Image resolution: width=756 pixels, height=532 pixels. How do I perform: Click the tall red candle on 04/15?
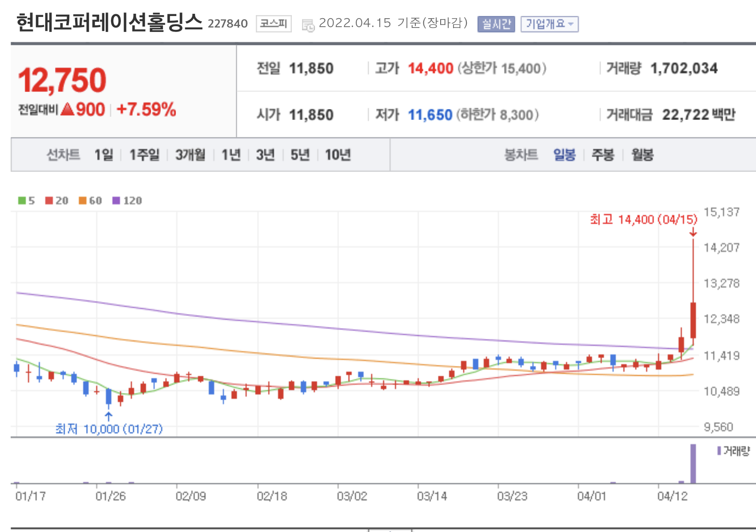693,320
